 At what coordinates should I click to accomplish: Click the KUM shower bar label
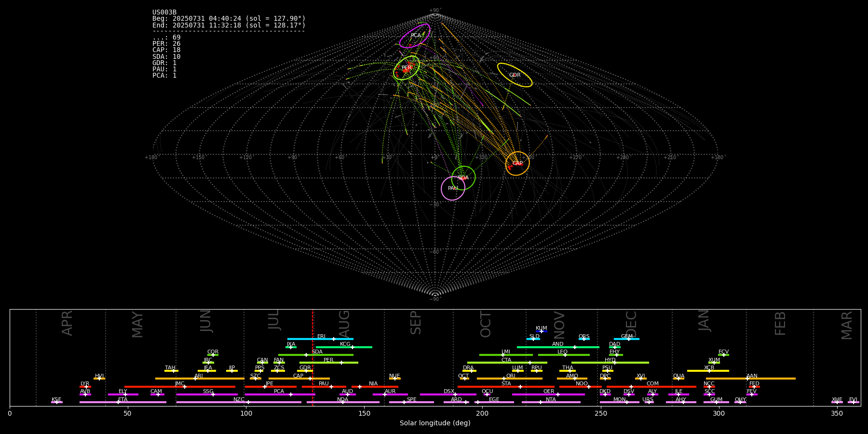(x=541, y=328)
